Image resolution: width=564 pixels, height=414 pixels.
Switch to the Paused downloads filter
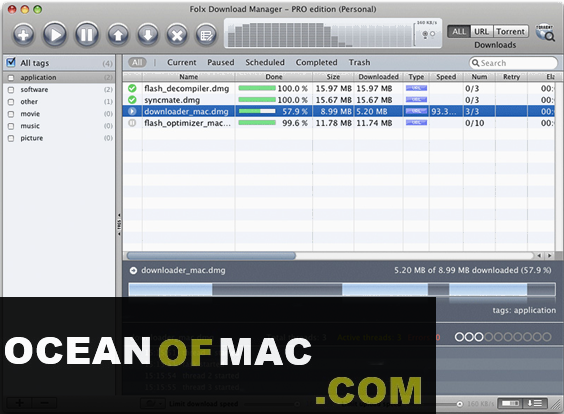click(x=220, y=63)
